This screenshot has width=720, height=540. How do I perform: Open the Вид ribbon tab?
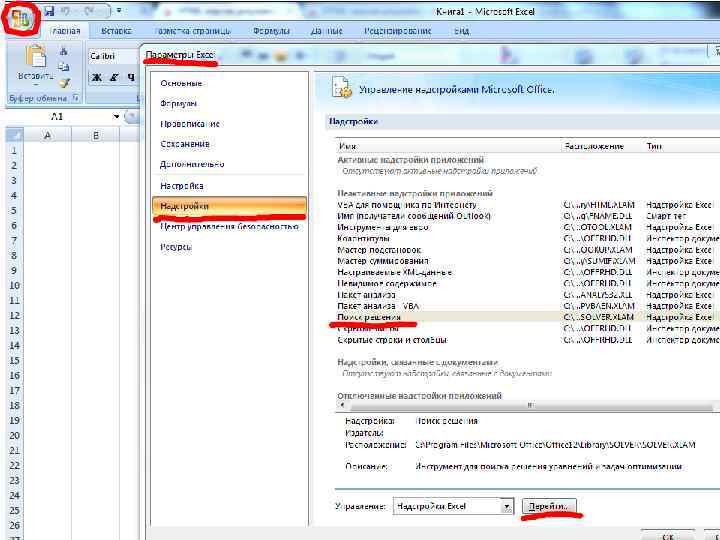pyautogui.click(x=461, y=31)
